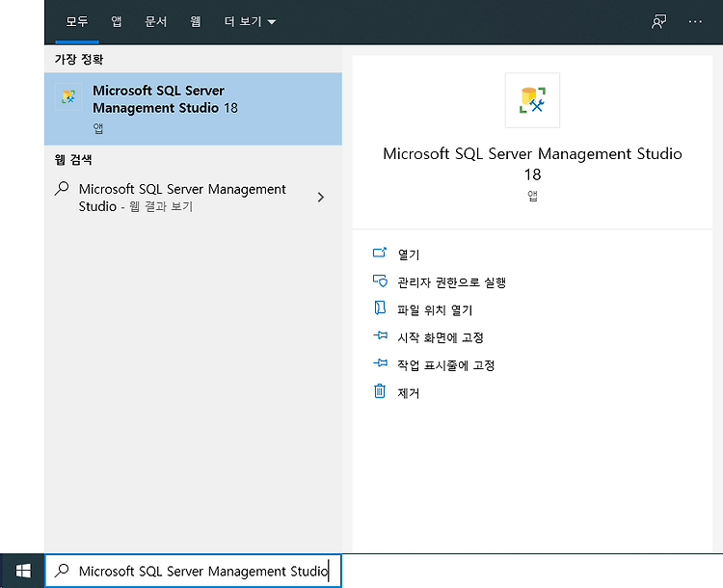Switch to the 문서 tab
723x588 pixels.
[x=156, y=21]
